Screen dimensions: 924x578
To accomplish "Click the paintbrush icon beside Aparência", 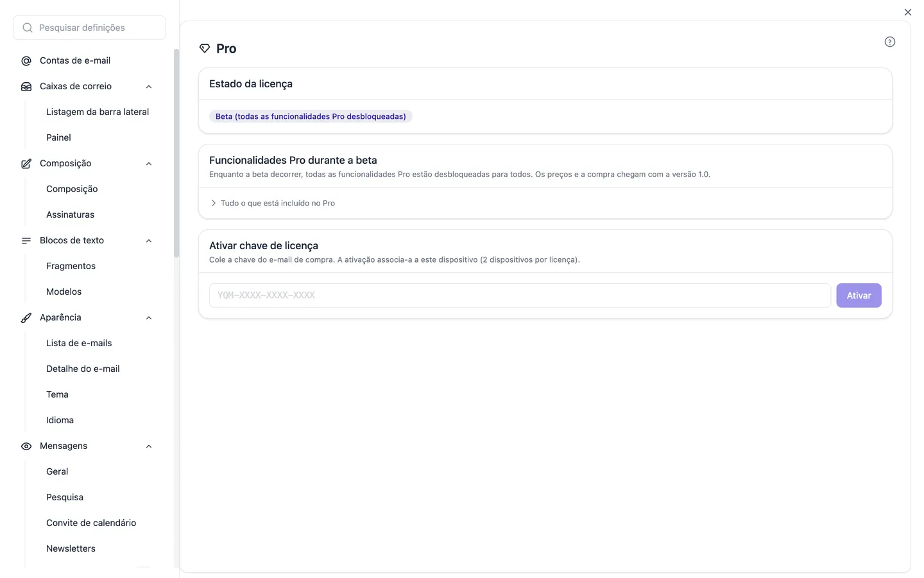I will [26, 317].
